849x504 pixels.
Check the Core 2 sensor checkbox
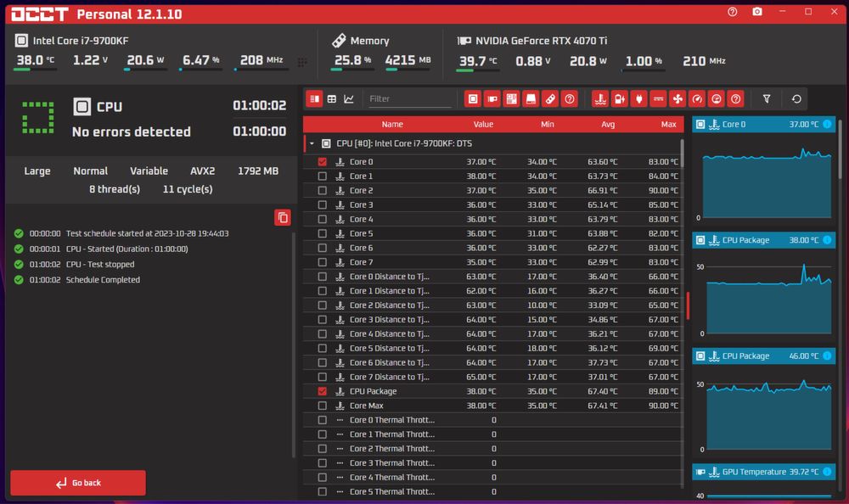point(322,191)
